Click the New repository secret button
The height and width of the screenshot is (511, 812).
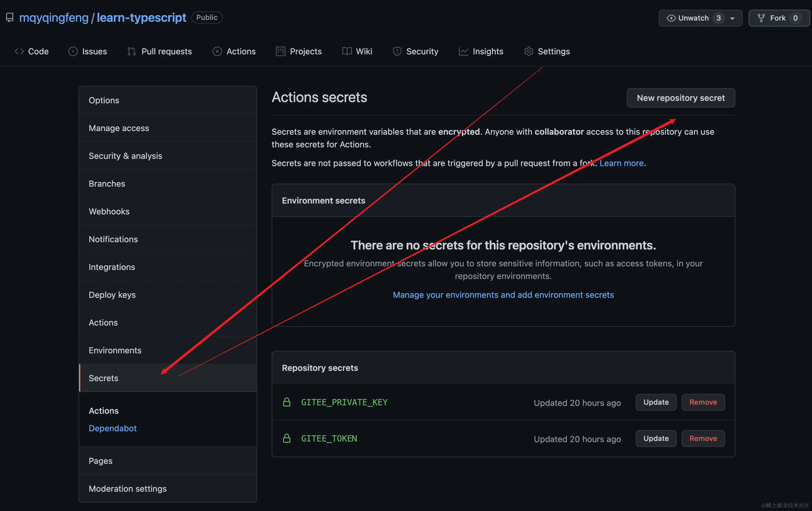tap(680, 98)
